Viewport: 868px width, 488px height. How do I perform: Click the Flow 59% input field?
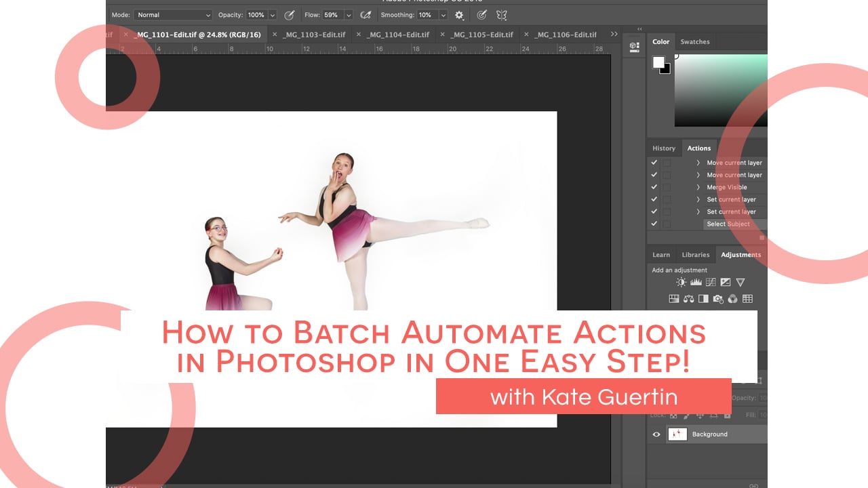pyautogui.click(x=332, y=15)
